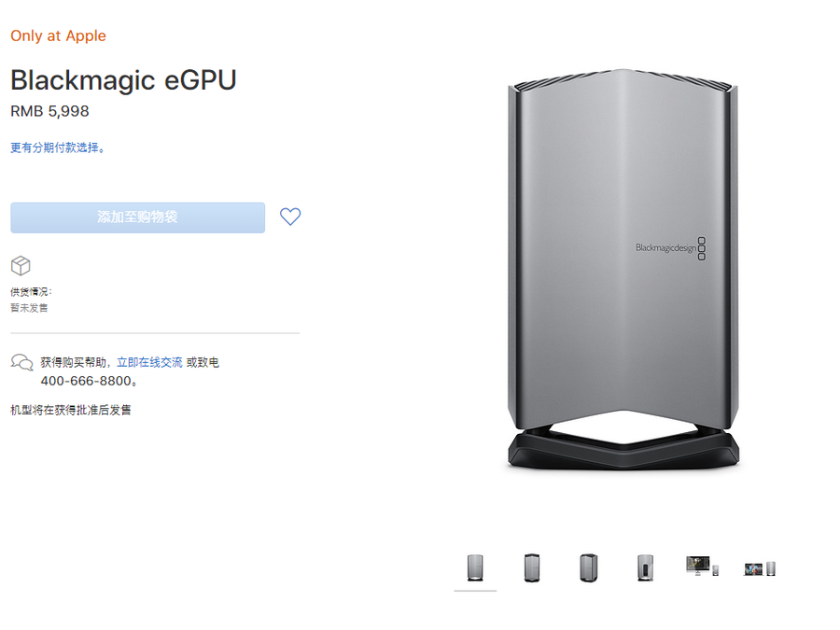This screenshot has height=630, width=840.
Task: Click the RMB 5,998 price text
Action: pyautogui.click(x=49, y=111)
